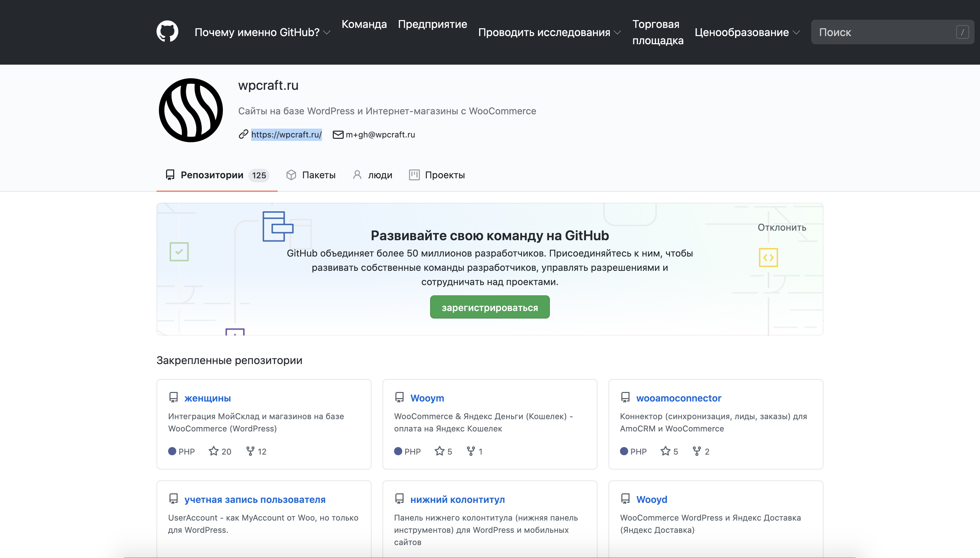Open the женщины repository link
Image resolution: width=980 pixels, height=558 pixels.
(208, 398)
